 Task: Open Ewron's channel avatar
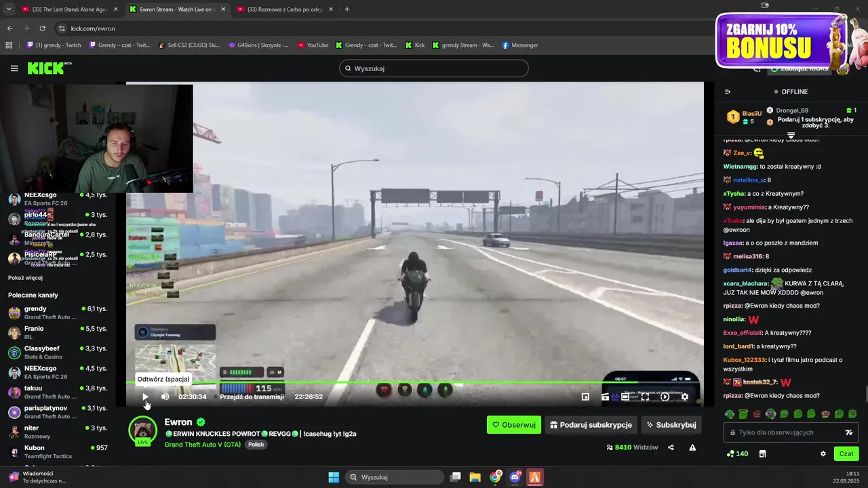(143, 430)
